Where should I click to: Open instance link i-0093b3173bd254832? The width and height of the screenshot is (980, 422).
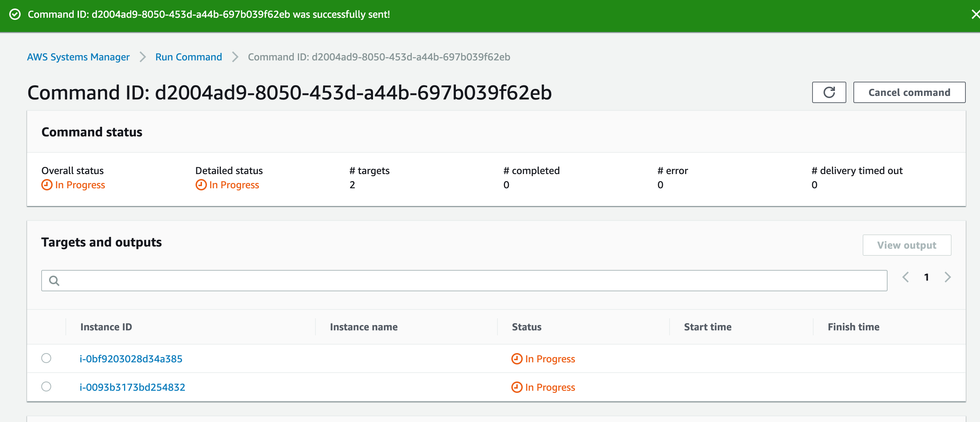(132, 387)
